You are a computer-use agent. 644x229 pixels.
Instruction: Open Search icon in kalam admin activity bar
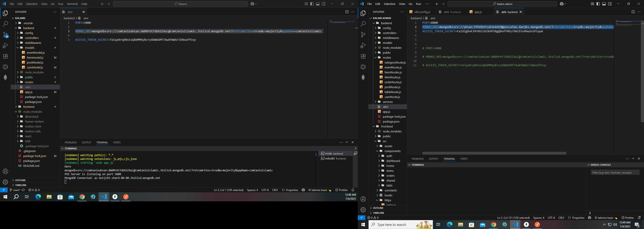363,24
